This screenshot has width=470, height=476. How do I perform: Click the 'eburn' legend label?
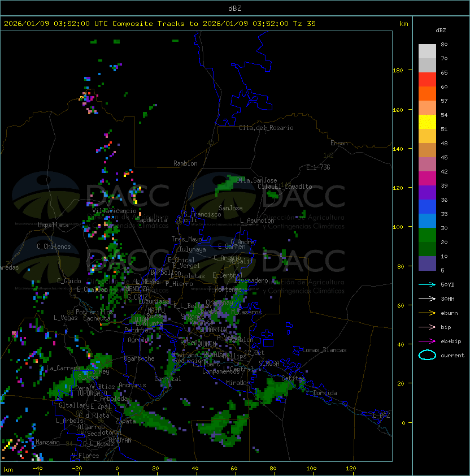pyautogui.click(x=449, y=313)
